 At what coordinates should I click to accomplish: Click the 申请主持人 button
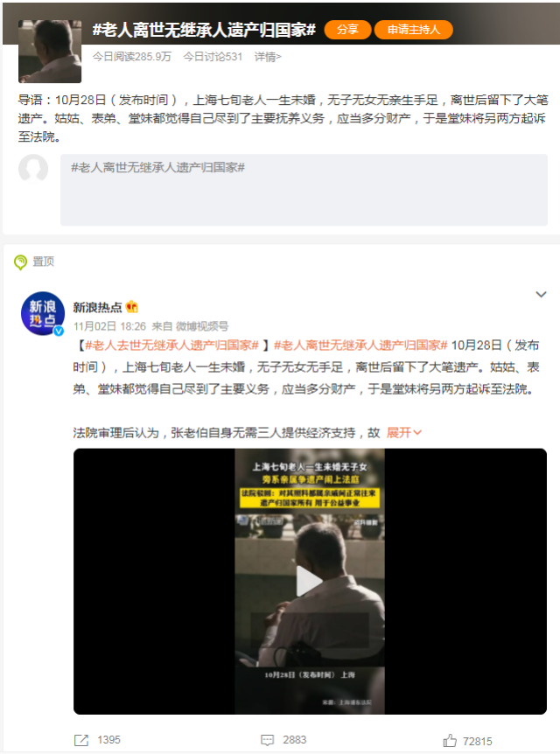[x=414, y=30]
